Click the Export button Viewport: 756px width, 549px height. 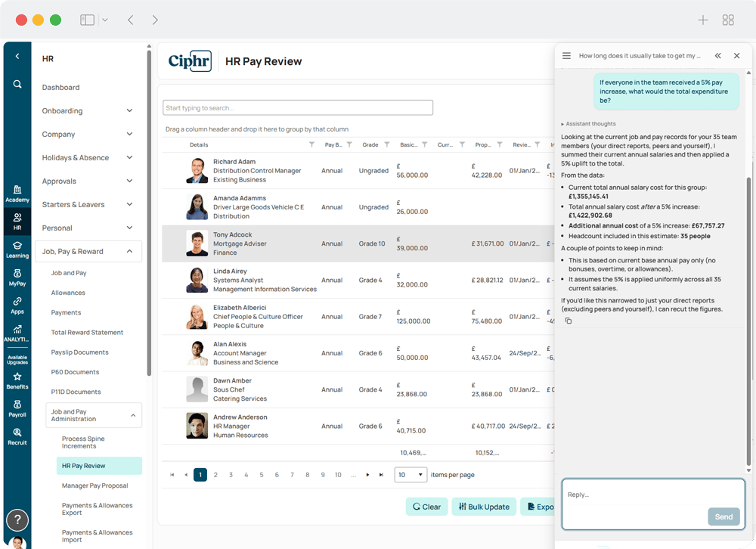coord(538,507)
